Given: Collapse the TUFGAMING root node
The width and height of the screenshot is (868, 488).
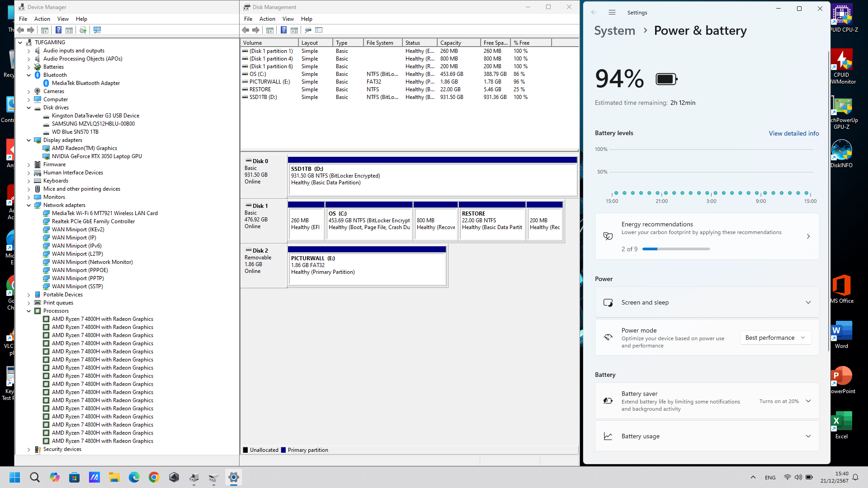Looking at the screenshot, I should (x=20, y=42).
